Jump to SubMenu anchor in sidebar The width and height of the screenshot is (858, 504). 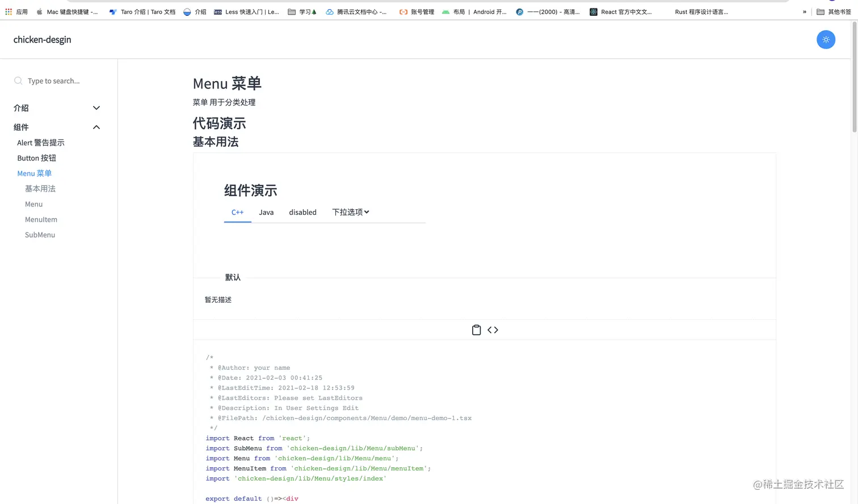pyautogui.click(x=40, y=235)
